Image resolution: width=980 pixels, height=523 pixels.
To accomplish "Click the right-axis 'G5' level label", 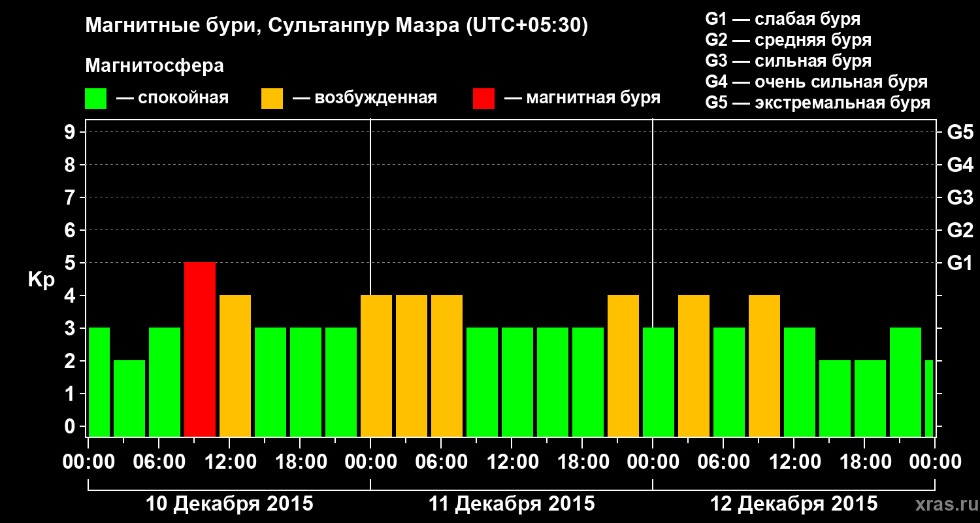I will pyautogui.click(x=960, y=132).
